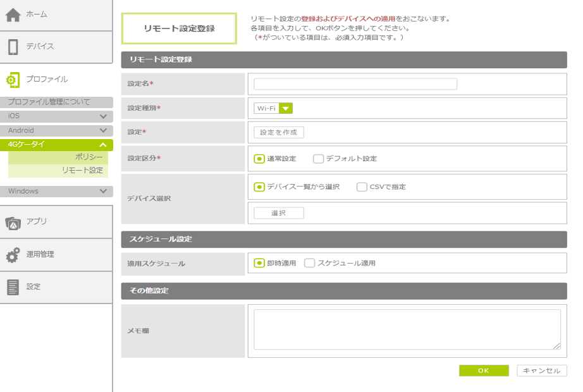Image resolution: width=583 pixels, height=392 pixels.
Task: Click the Apps icon in sidebar
Action: (x=13, y=222)
